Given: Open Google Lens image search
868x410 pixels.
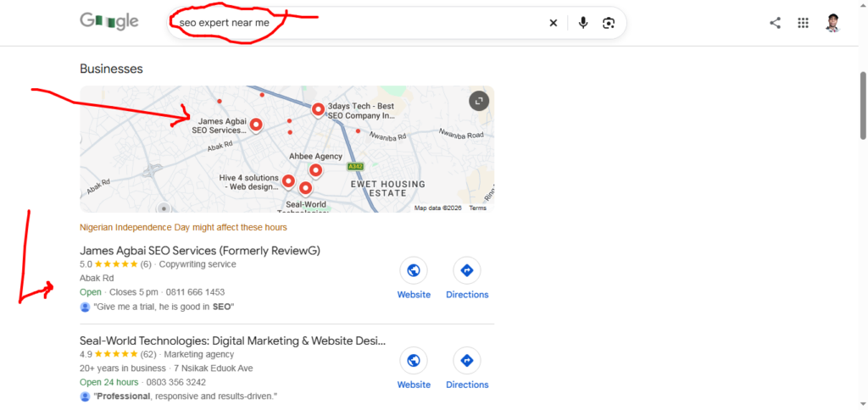Looking at the screenshot, I should point(609,23).
